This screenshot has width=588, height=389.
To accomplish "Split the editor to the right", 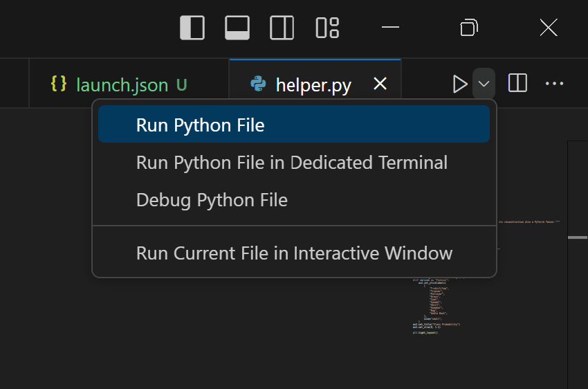I will point(517,84).
